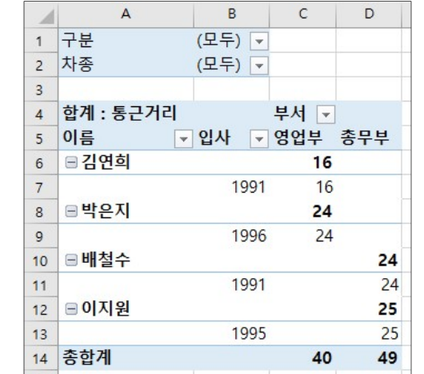Click empty cell A3
Viewport: 424px width, 374px height.
(x=126, y=89)
